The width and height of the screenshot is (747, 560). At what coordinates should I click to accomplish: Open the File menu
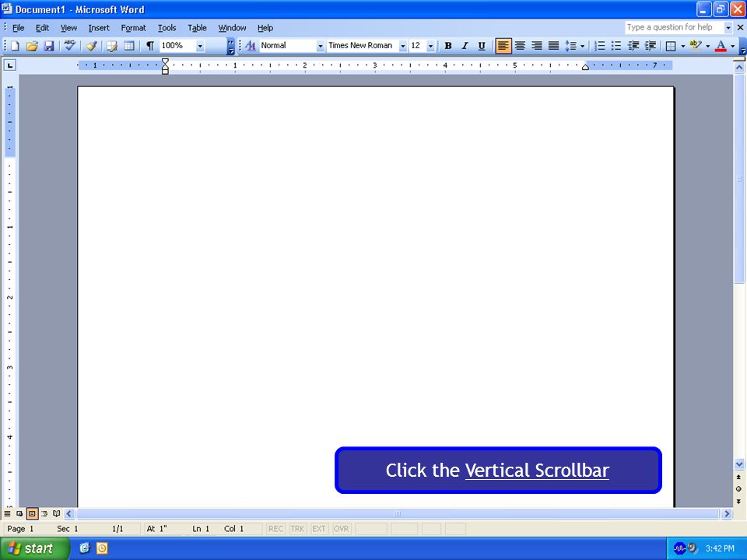click(18, 28)
